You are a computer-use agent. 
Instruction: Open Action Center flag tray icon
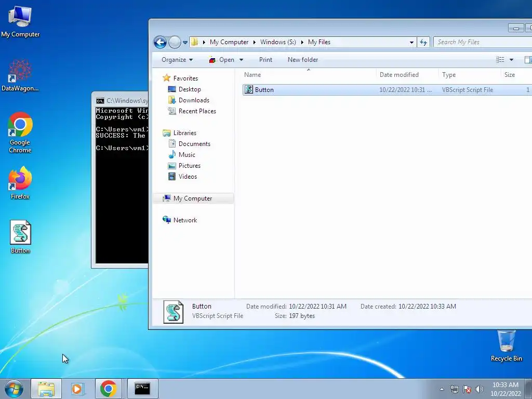point(467,389)
